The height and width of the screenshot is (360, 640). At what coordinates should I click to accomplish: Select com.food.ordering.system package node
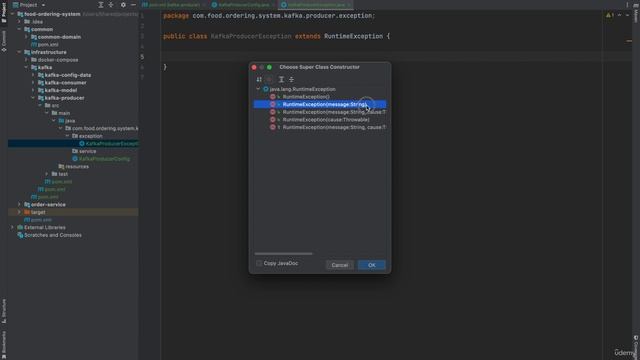click(x=105, y=129)
